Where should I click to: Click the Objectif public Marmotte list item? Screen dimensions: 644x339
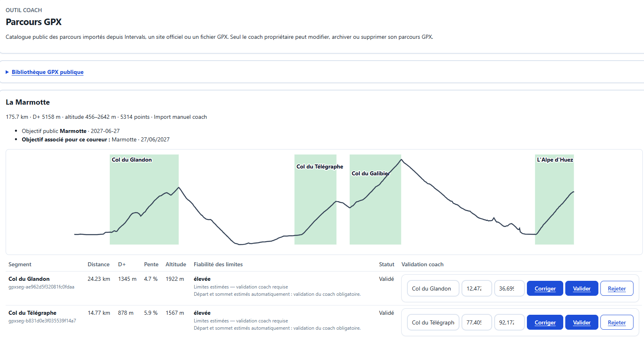(x=71, y=131)
